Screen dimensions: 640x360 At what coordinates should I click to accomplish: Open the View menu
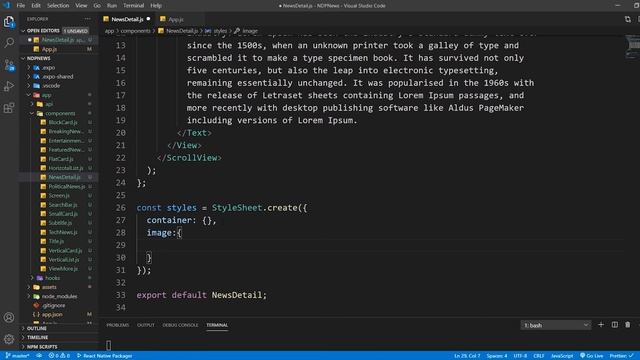click(x=81, y=6)
